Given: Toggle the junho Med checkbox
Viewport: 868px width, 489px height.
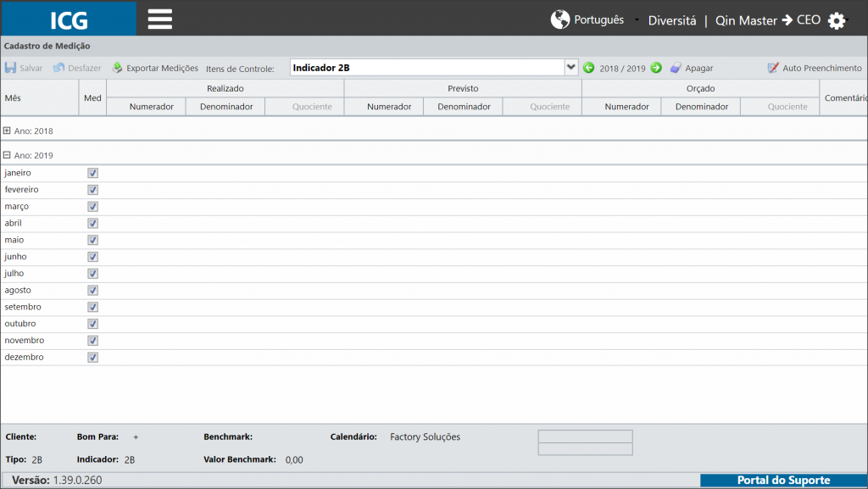Looking at the screenshot, I should pyautogui.click(x=92, y=257).
